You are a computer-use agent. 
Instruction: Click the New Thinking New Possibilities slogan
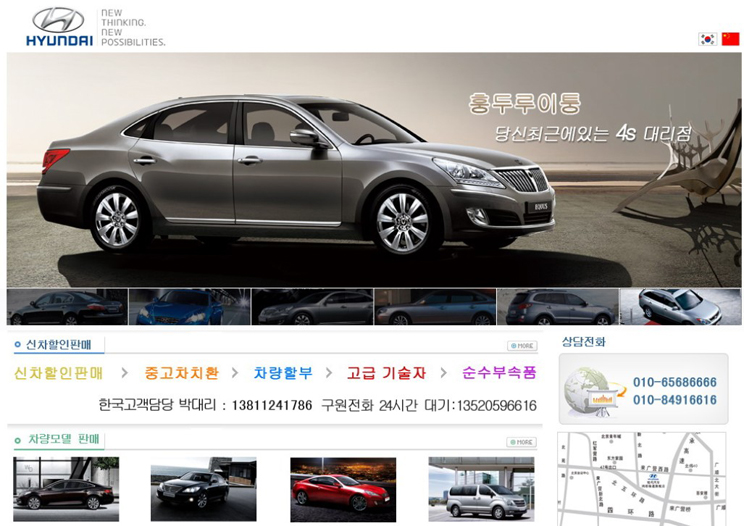pos(132,28)
